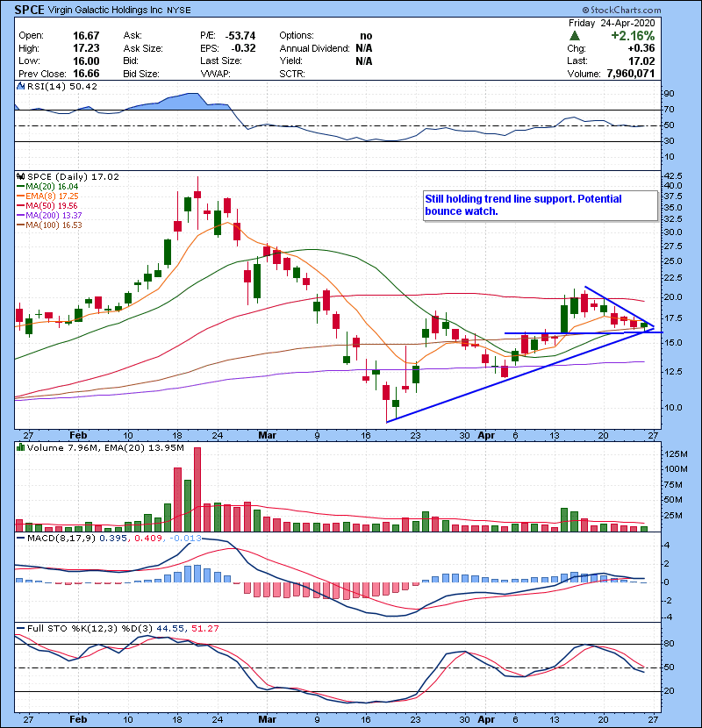Click the SPCE (Daily) candlestick legend icon
Image resolution: width=702 pixels, height=728 pixels.
pyautogui.click(x=20, y=176)
